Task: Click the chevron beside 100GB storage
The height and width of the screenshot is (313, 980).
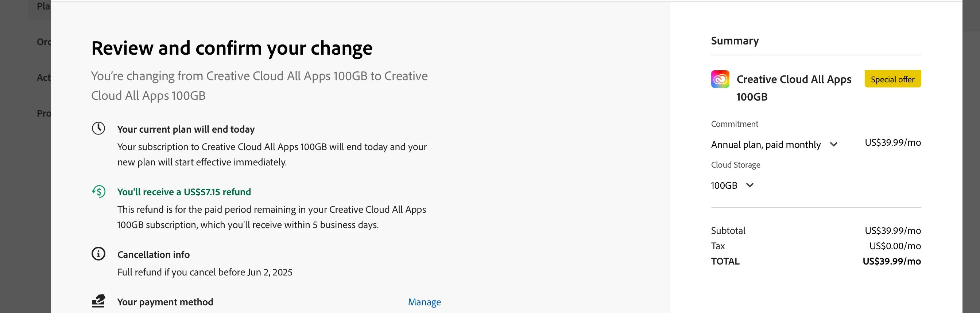Action: pyautogui.click(x=749, y=185)
